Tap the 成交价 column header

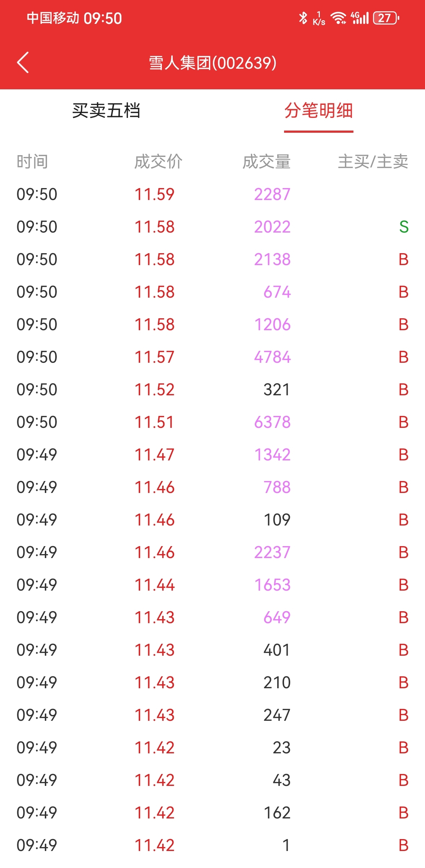pyautogui.click(x=158, y=162)
